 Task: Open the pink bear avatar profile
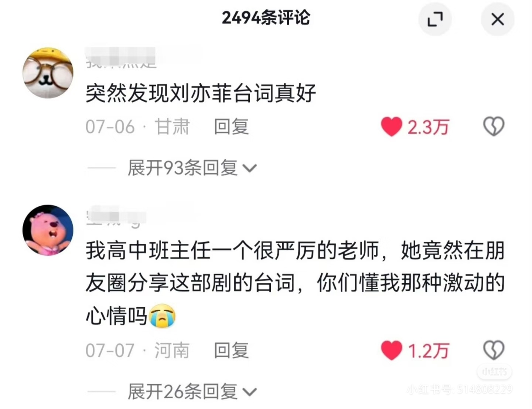[x=48, y=230]
